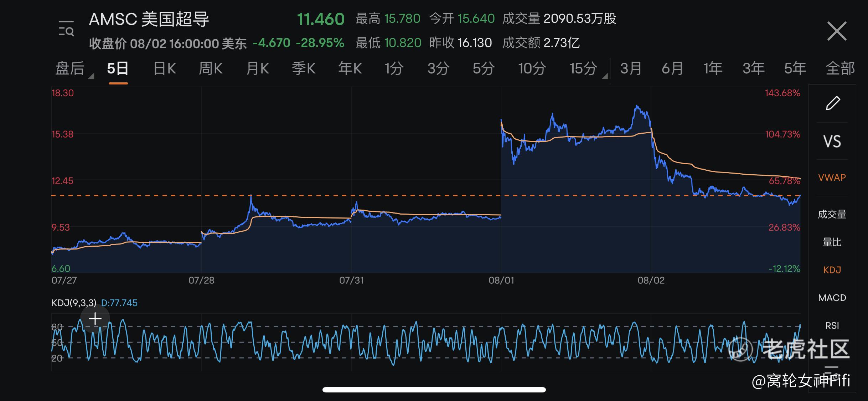Open the stock search list icon

(66, 29)
